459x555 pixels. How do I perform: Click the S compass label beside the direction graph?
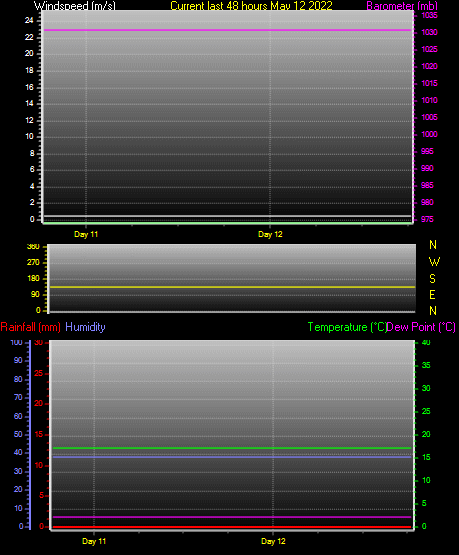(432, 279)
